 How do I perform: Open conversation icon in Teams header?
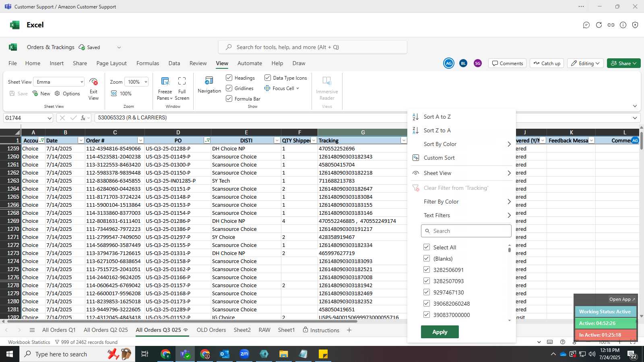[586, 25]
